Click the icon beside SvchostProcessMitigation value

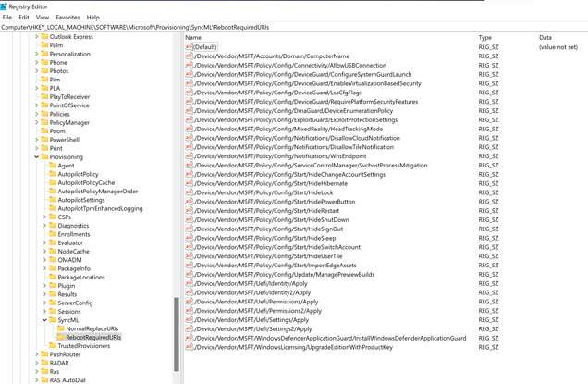pos(189,165)
